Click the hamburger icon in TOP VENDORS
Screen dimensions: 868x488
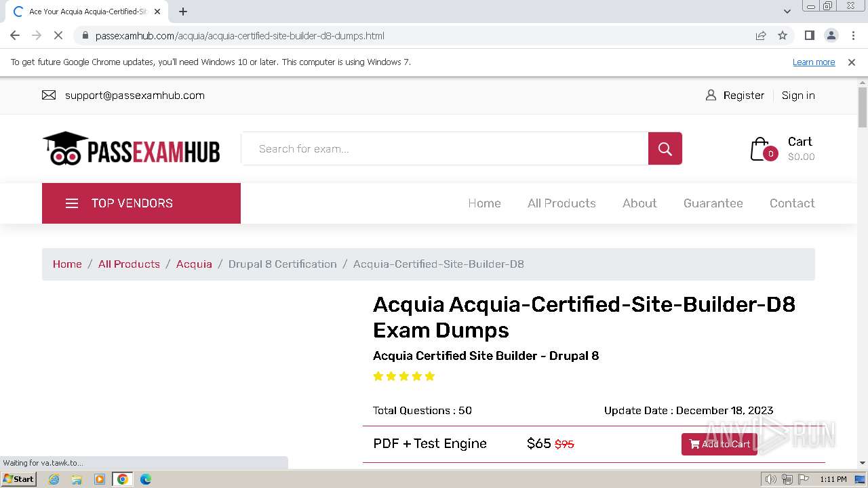pyautogui.click(x=72, y=203)
